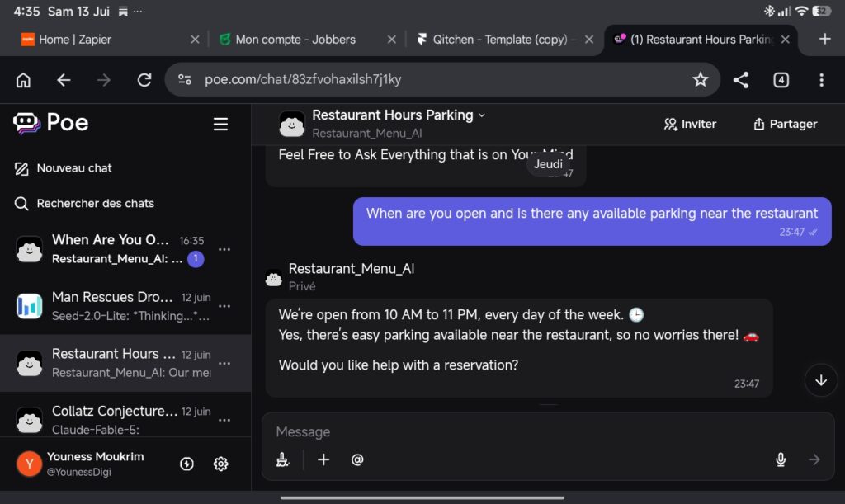Image resolution: width=845 pixels, height=504 pixels.
Task: Open options for Restaurant Hours chat row
Action: click(224, 364)
